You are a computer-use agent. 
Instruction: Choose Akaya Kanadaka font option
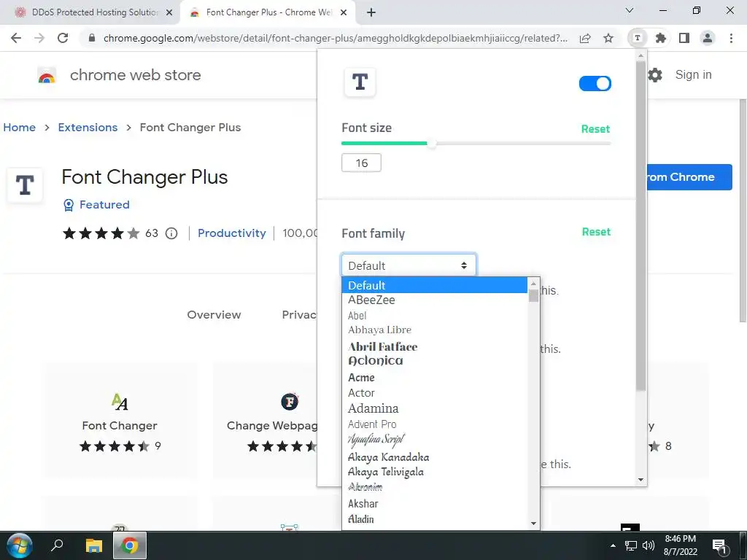pos(435,457)
